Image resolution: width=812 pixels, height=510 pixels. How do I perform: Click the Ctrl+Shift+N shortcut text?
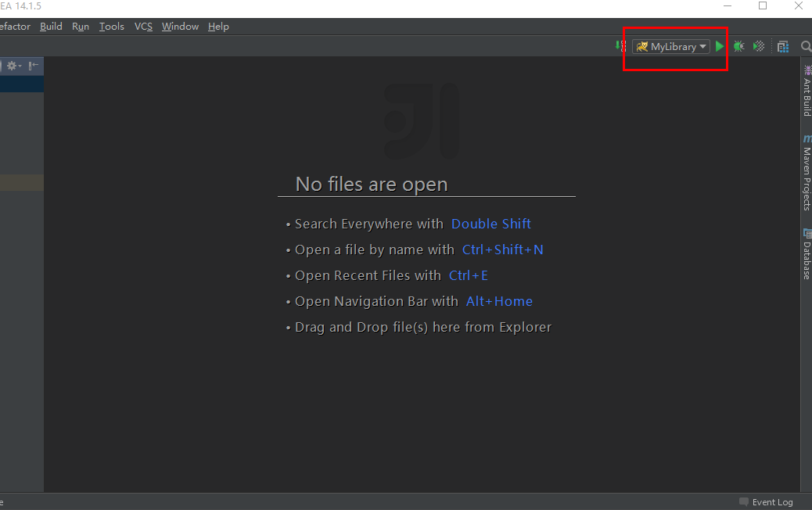502,250
